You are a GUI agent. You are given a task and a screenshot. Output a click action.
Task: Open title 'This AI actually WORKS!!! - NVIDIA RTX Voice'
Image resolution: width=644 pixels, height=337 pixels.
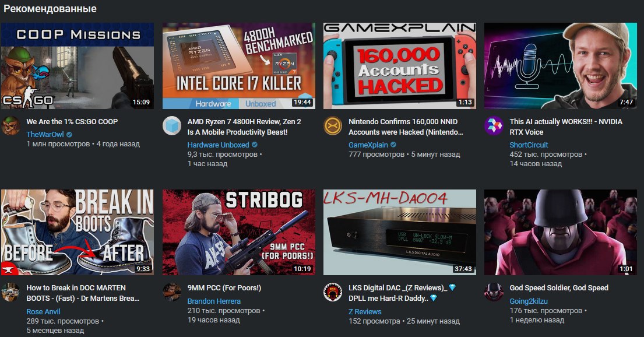(565, 127)
